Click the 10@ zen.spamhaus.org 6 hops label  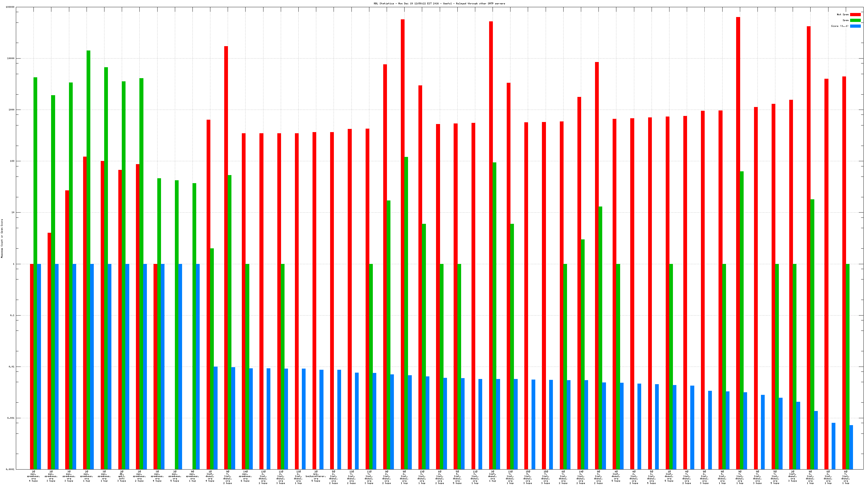coord(245,476)
